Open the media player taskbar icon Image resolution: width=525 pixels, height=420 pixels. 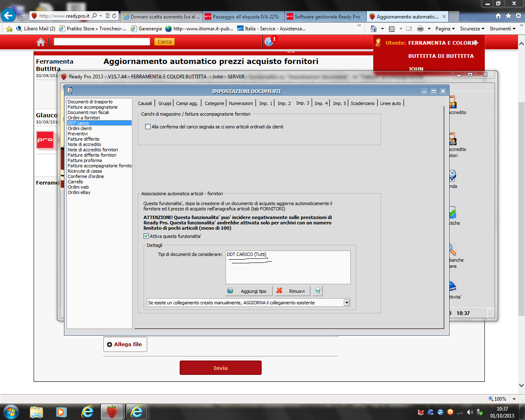click(62, 412)
